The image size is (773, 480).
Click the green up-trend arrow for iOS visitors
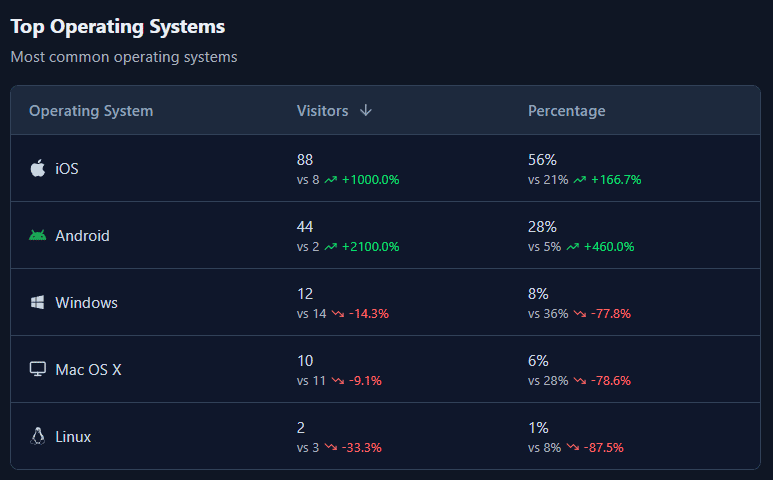click(x=331, y=180)
